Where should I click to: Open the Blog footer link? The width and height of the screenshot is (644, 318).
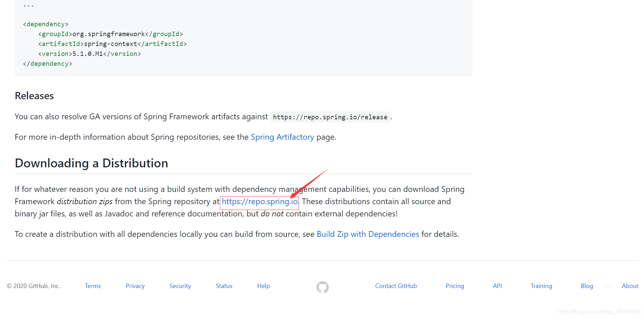(x=587, y=286)
